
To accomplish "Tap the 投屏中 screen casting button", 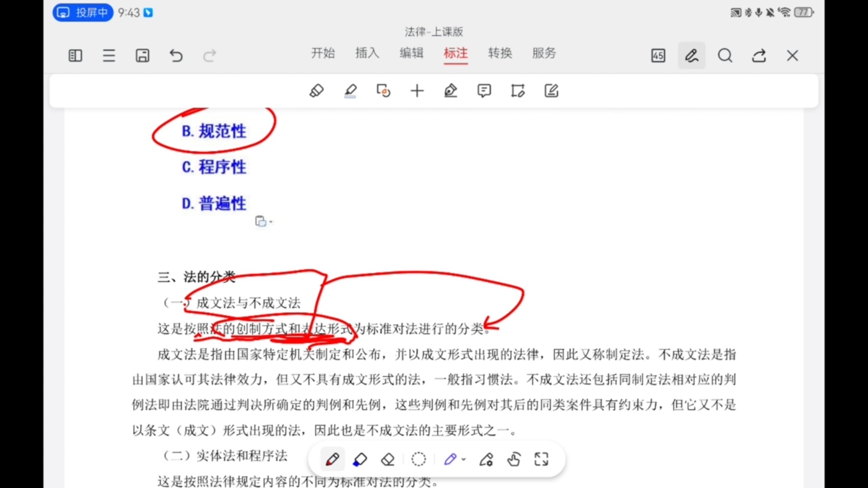I will coord(82,12).
